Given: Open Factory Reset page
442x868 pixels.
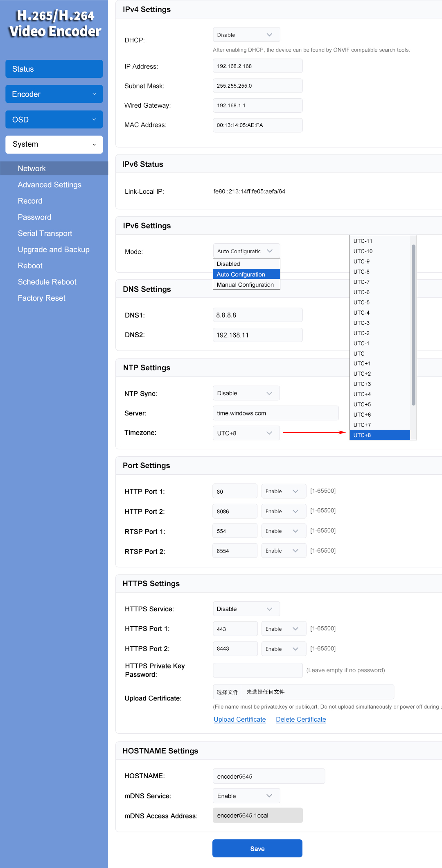Looking at the screenshot, I should pos(42,298).
